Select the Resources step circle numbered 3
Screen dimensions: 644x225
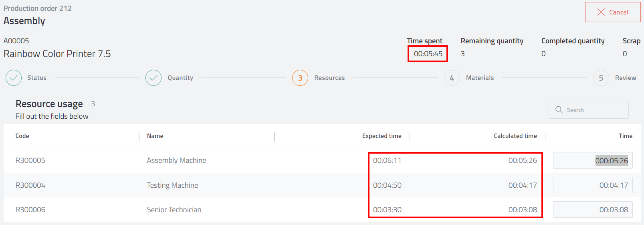[x=300, y=78]
